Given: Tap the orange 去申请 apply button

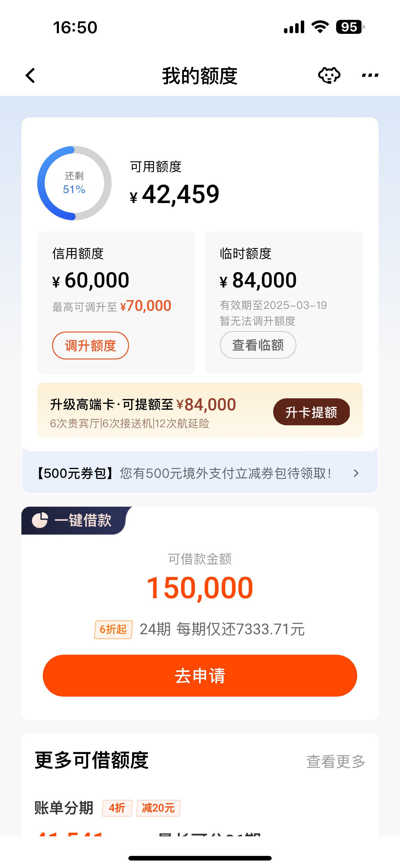Looking at the screenshot, I should click(x=200, y=676).
